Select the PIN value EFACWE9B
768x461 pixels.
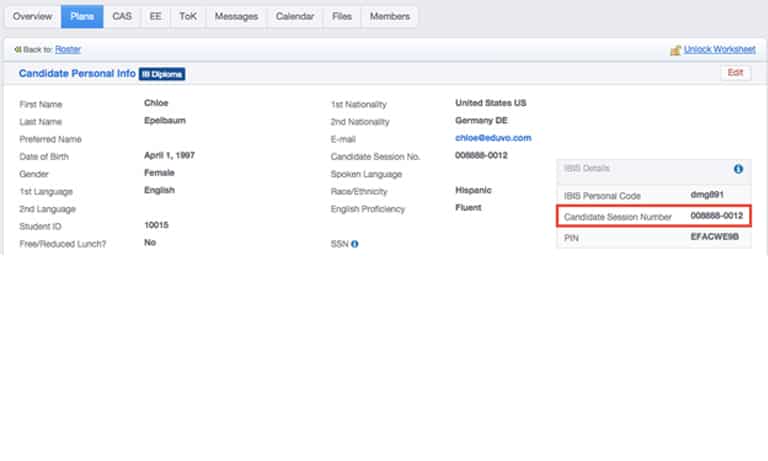714,237
